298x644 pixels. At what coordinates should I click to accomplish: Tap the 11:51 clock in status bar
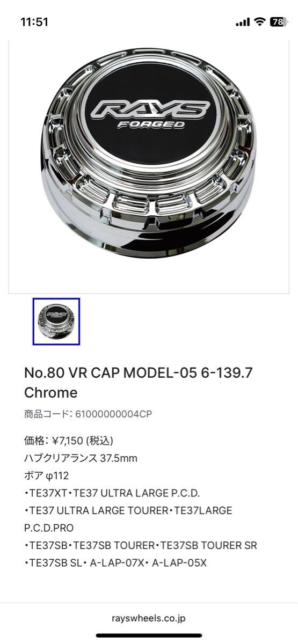click(35, 22)
